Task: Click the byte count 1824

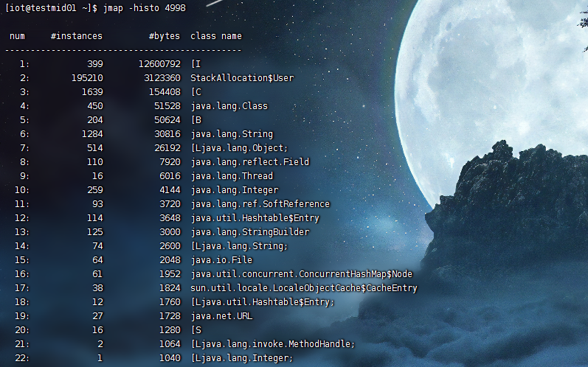Action: click(170, 288)
